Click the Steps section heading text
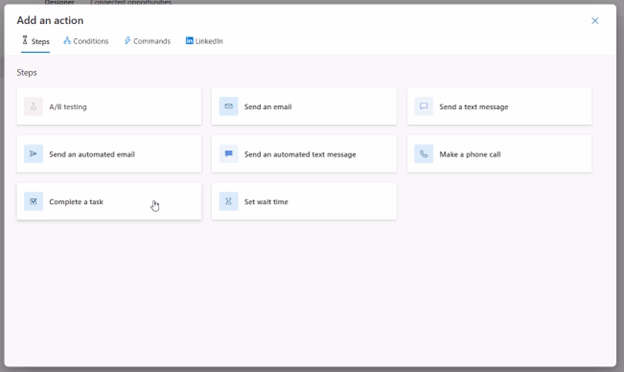This screenshot has height=372, width=624. [27, 72]
